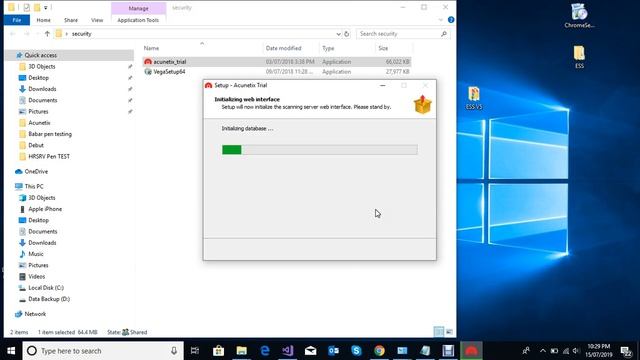The width and height of the screenshot is (640, 360).
Task: Switch to the large icons view in Explorer
Action: [449, 332]
